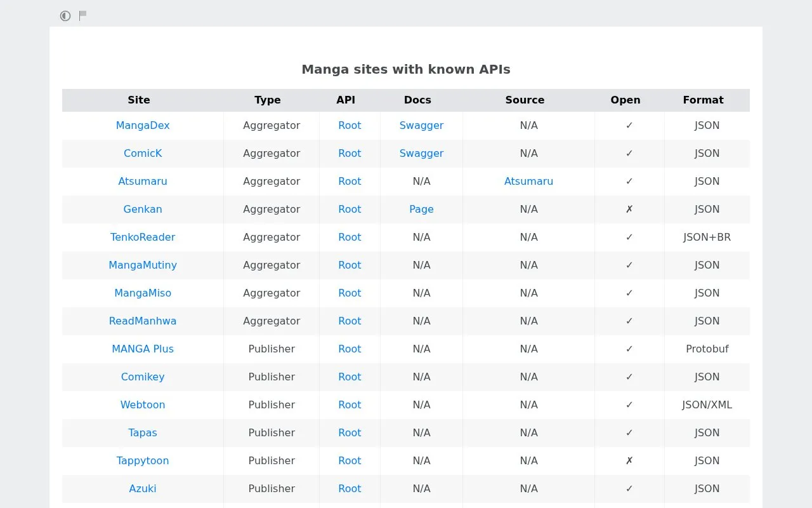Toggle the dark/light theme contrast icon
Viewport: 812px width, 508px height.
click(65, 16)
